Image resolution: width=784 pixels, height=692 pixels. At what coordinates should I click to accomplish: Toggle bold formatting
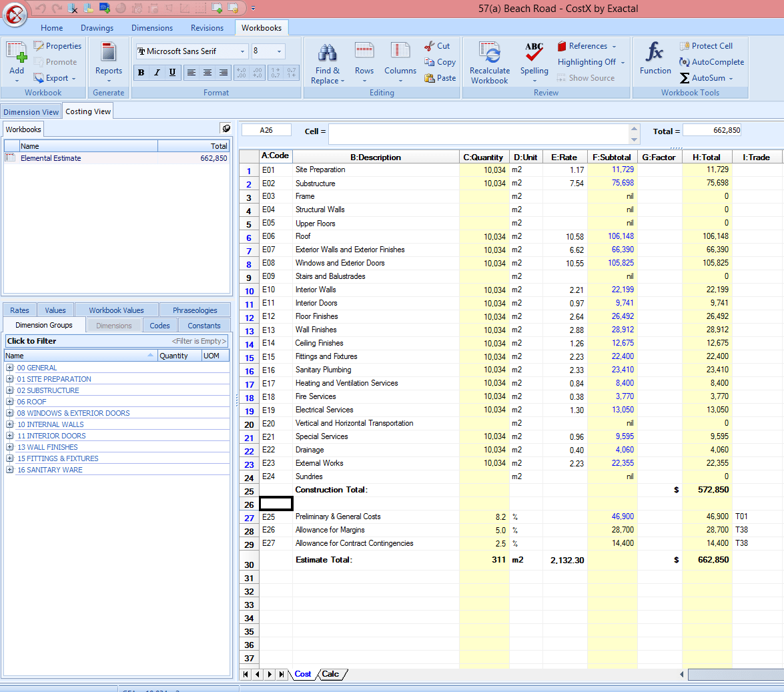[x=141, y=73]
